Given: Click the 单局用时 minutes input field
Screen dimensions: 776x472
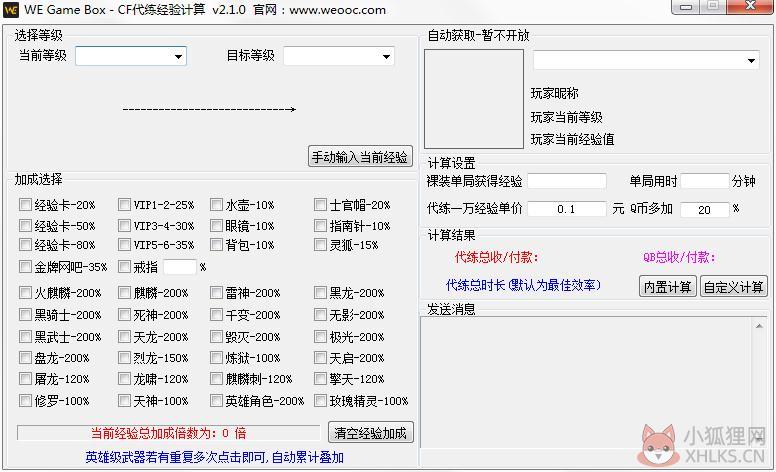Looking at the screenshot, I should click(x=705, y=181).
